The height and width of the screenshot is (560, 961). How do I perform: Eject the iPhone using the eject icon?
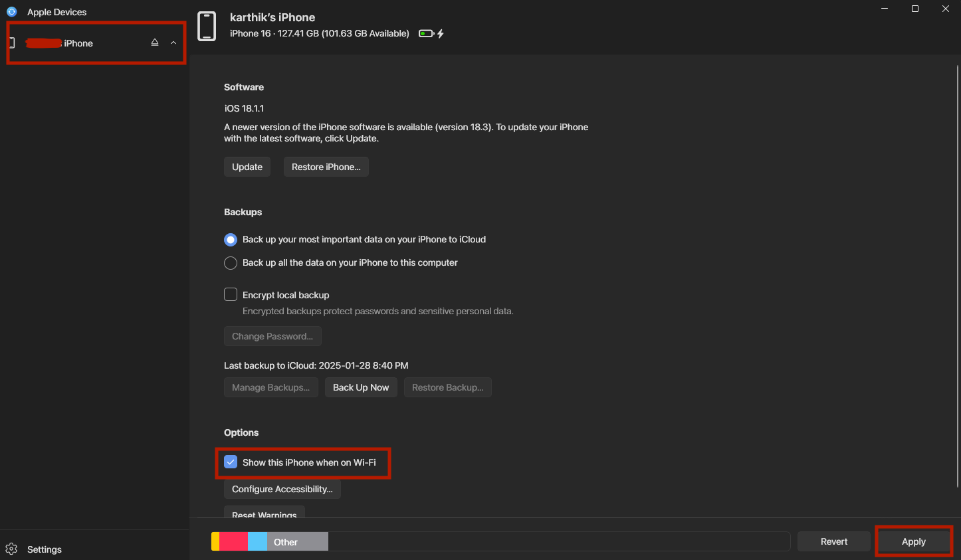coord(155,43)
